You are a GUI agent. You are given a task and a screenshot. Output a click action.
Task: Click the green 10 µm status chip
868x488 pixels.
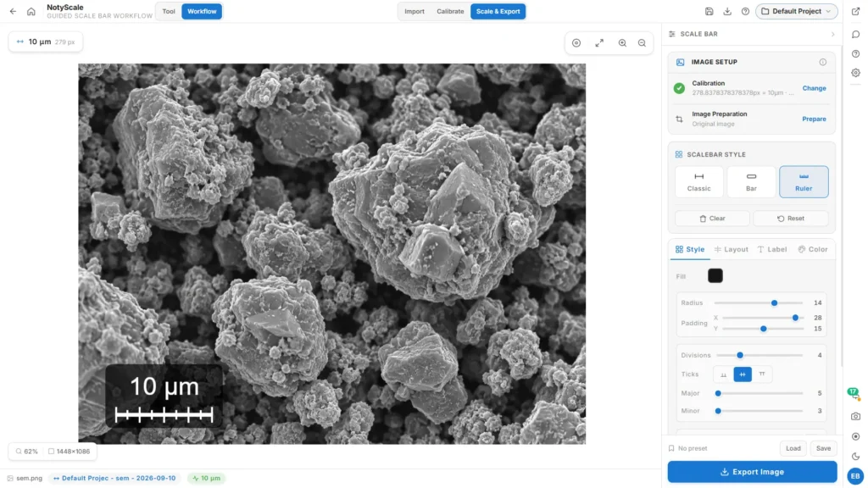pos(206,478)
